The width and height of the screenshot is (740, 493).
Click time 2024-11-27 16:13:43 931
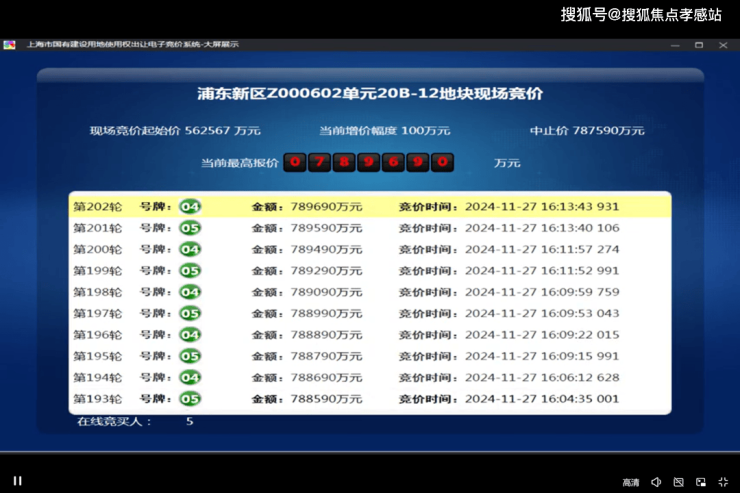click(x=542, y=207)
